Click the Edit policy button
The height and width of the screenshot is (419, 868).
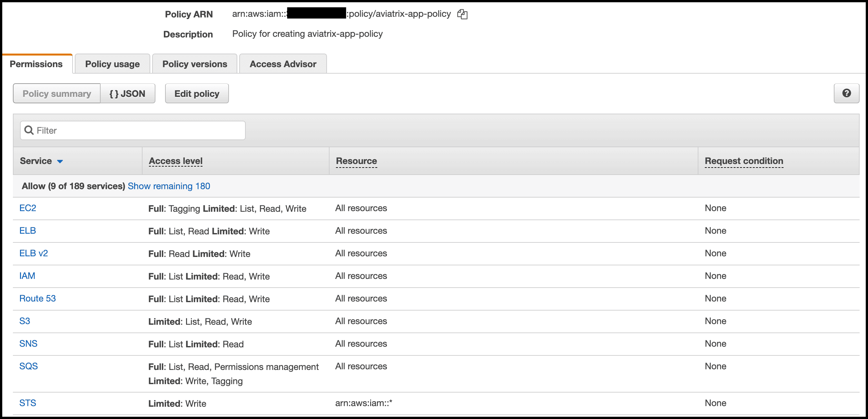[197, 93]
